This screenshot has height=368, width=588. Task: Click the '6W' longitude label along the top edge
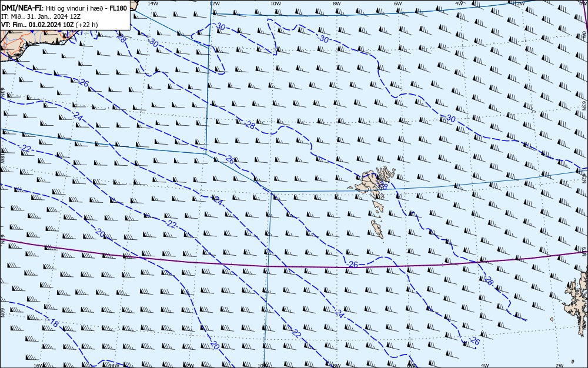tap(397, 3)
